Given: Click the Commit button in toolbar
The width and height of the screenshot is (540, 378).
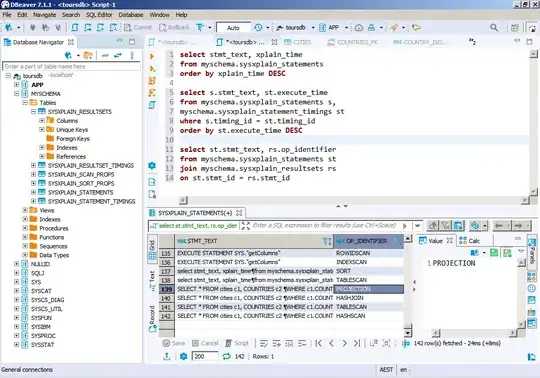Looking at the screenshot, I should 138,28.
